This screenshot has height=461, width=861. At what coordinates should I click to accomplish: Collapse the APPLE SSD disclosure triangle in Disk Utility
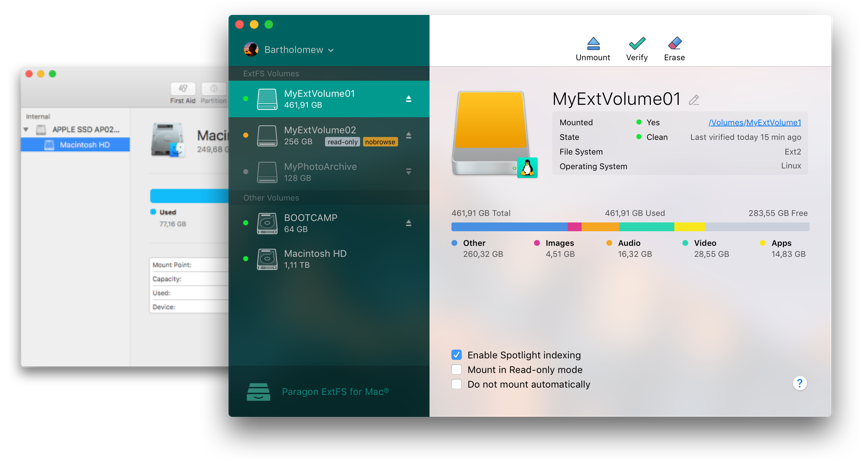[26, 130]
